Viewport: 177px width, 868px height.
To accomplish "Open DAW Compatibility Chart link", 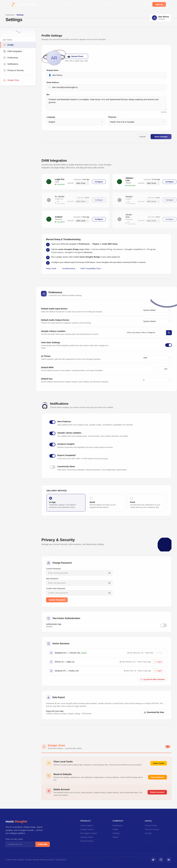I will 92,269.
